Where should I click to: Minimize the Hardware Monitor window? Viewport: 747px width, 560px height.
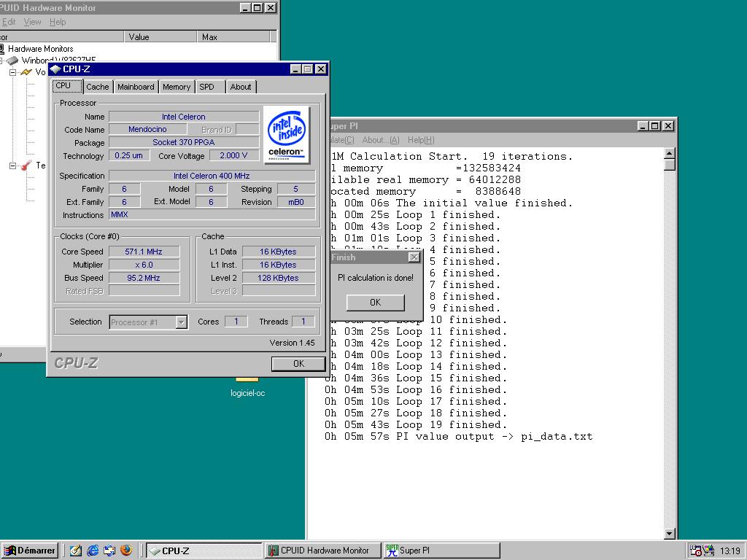point(245,8)
